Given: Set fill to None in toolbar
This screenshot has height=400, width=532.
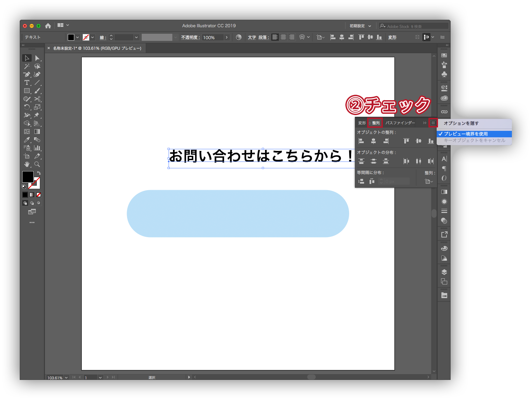Looking at the screenshot, I should pos(38,195).
